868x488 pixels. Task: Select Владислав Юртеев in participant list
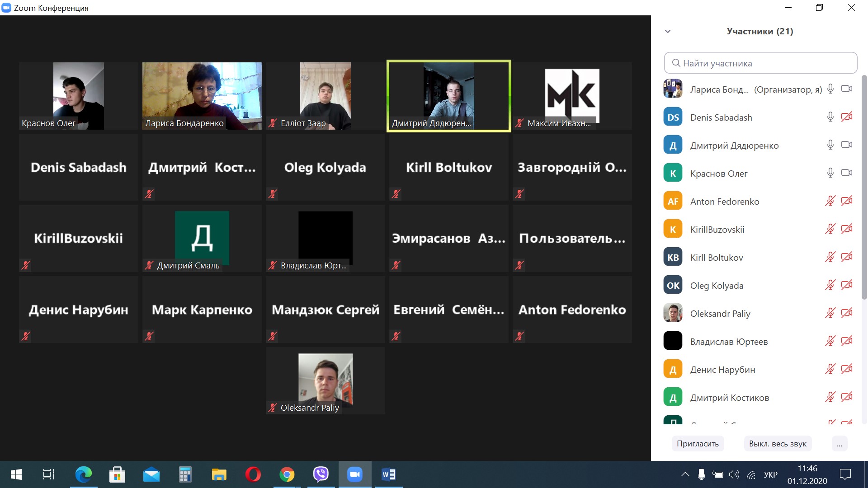pos(729,342)
